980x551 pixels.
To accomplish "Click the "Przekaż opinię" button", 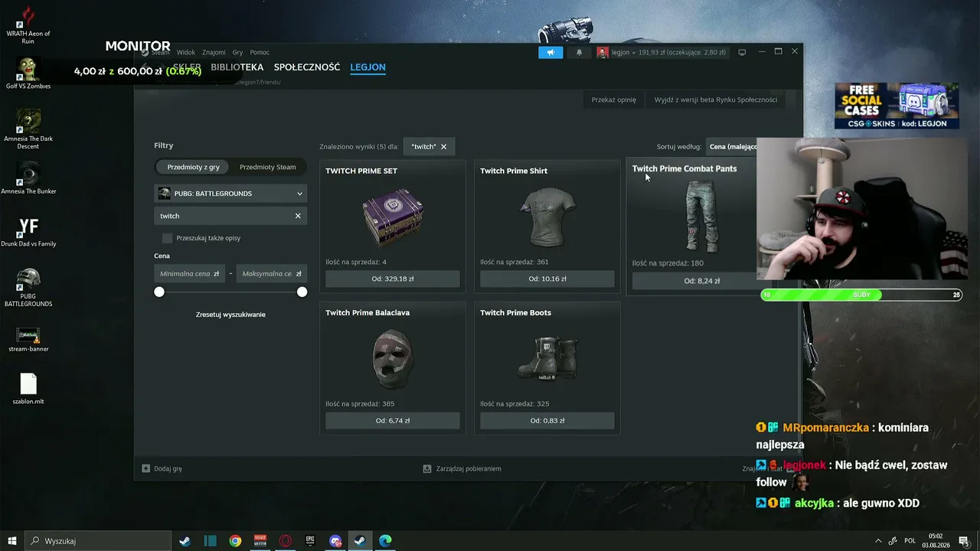I will click(x=613, y=99).
